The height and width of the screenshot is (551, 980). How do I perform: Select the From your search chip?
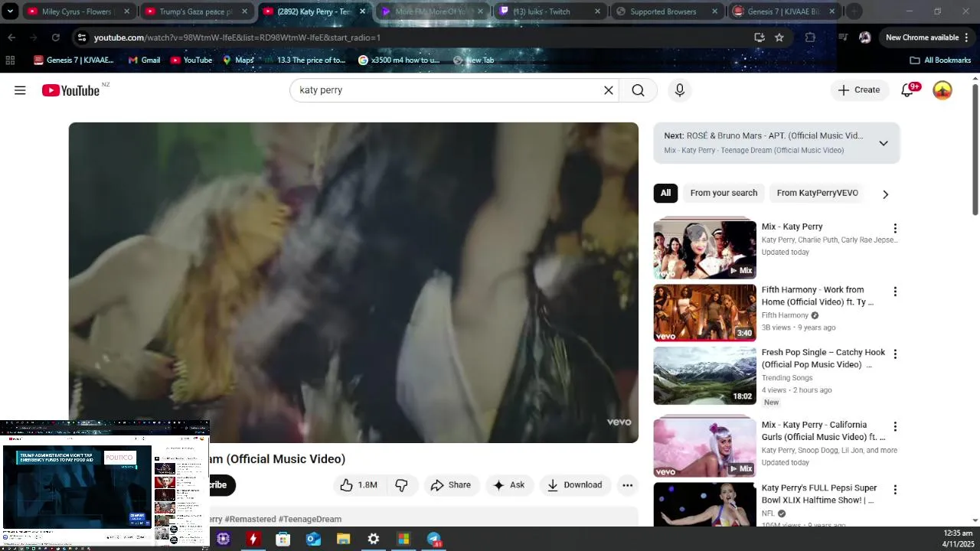pyautogui.click(x=724, y=193)
